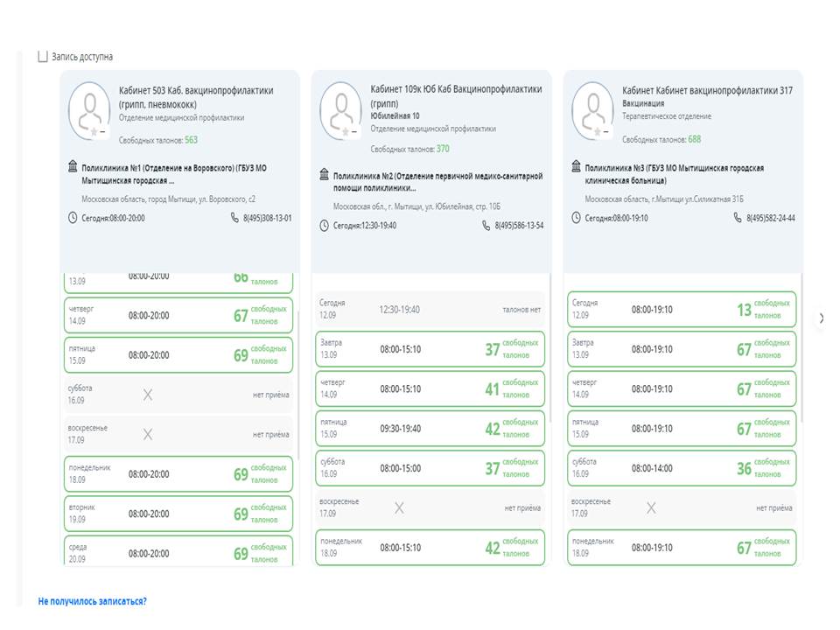
Task: Pick пятница 15.09 09:30-19:40 slot
Action: [x=430, y=429]
